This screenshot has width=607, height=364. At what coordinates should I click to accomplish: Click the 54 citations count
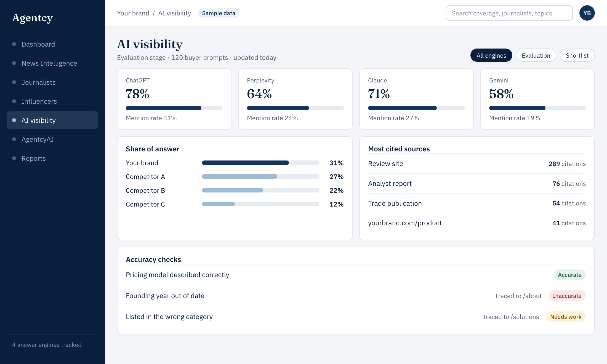(x=569, y=203)
